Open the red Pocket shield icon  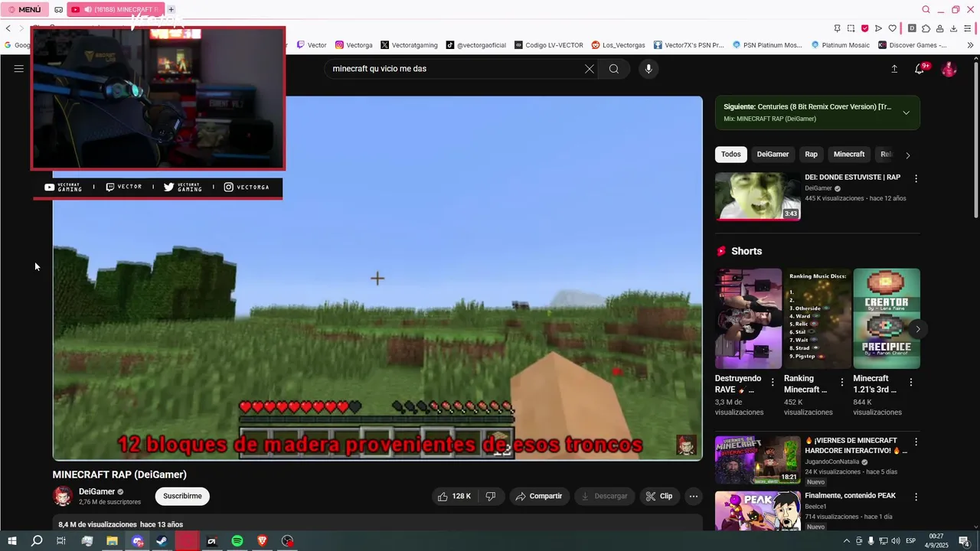(x=864, y=28)
